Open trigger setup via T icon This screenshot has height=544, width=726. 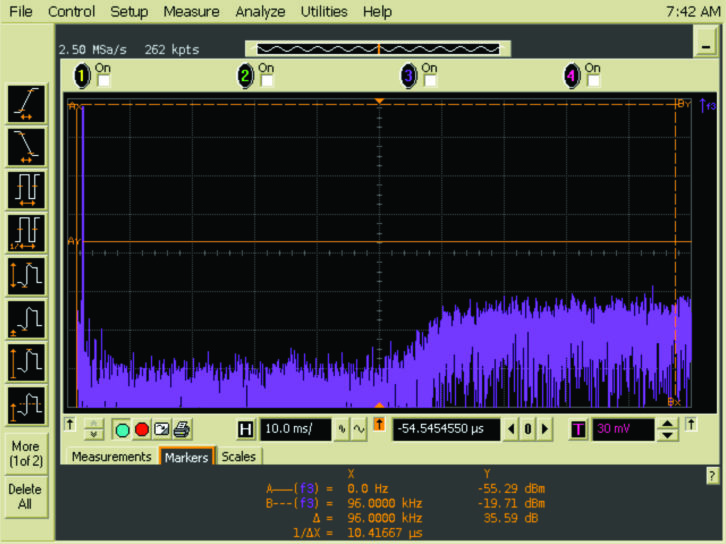point(578,430)
